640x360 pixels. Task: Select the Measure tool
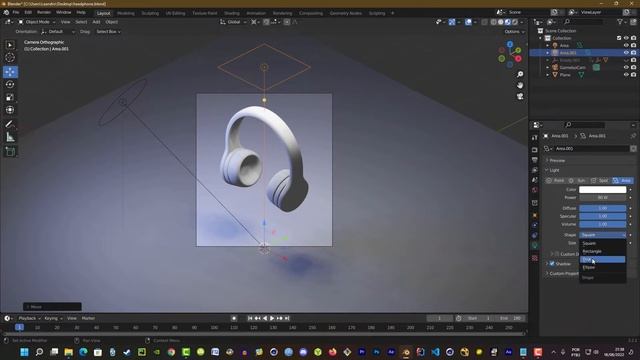click(x=10, y=137)
